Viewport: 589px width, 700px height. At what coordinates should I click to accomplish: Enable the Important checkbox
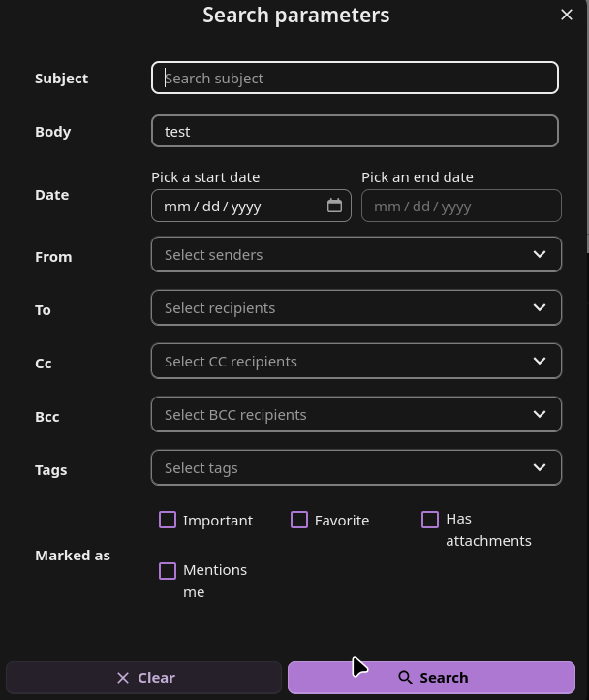point(168,520)
